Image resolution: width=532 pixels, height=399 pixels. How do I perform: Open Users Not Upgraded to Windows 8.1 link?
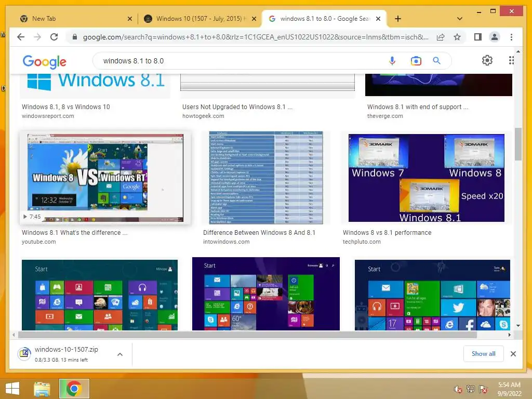(237, 107)
